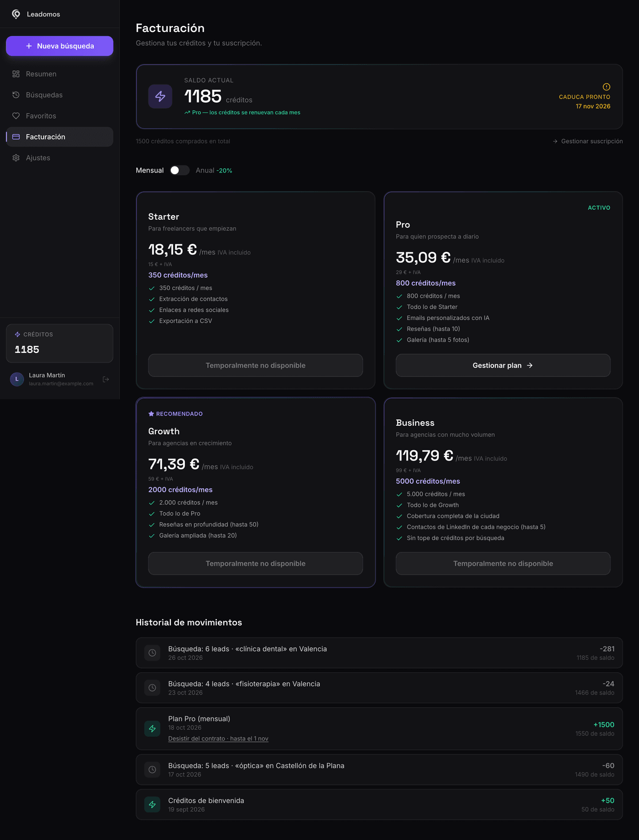Click laura.martin@example.com email text
The height and width of the screenshot is (840, 639).
(61, 384)
